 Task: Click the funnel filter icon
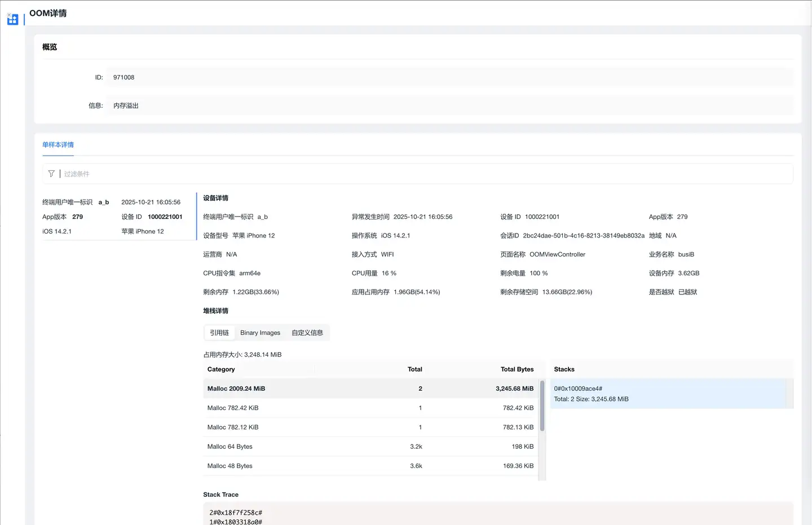(51, 174)
